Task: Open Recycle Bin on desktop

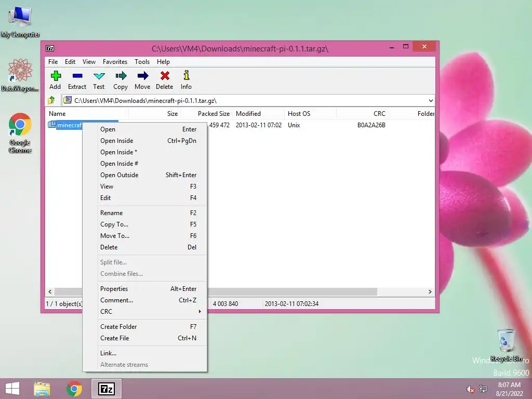Action: tap(506, 345)
